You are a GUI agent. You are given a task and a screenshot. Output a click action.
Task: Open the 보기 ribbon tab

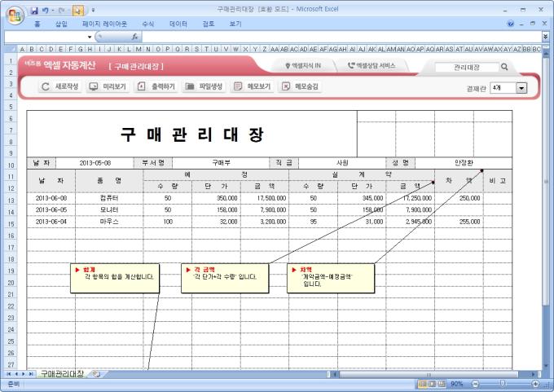(x=235, y=24)
